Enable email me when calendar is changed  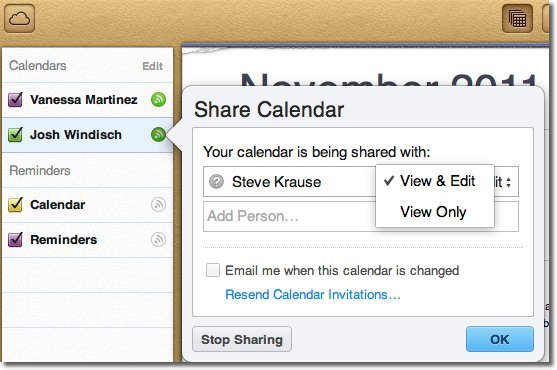[213, 270]
